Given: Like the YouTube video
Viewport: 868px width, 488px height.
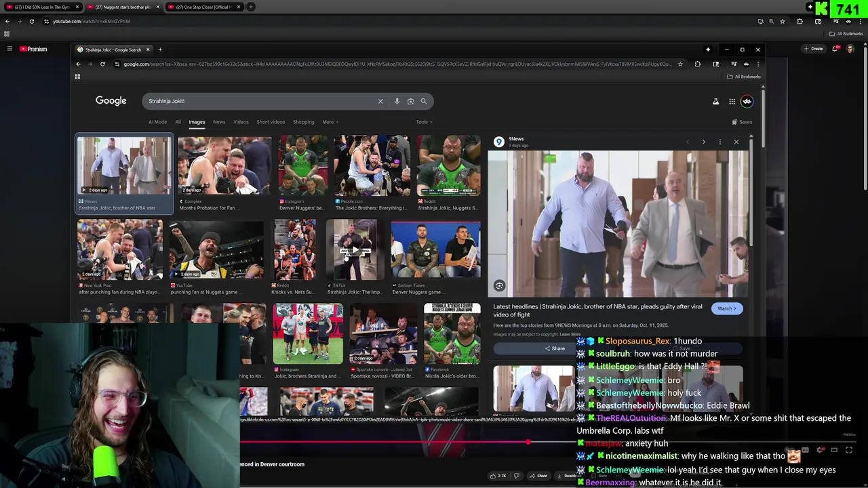Looking at the screenshot, I should pyautogui.click(x=498, y=476).
